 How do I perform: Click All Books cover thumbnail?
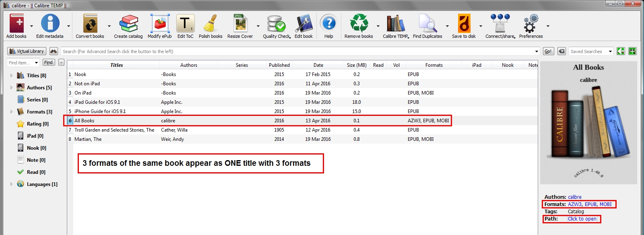[x=588, y=123]
